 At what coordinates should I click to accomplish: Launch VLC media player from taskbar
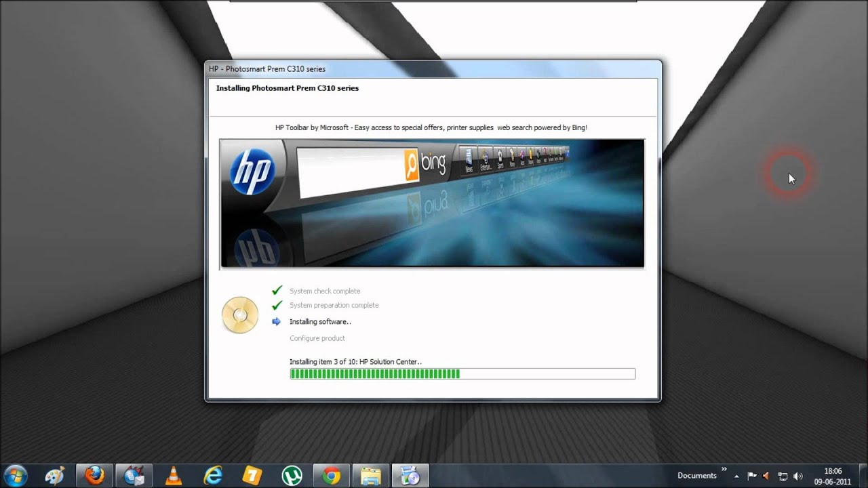[174, 476]
